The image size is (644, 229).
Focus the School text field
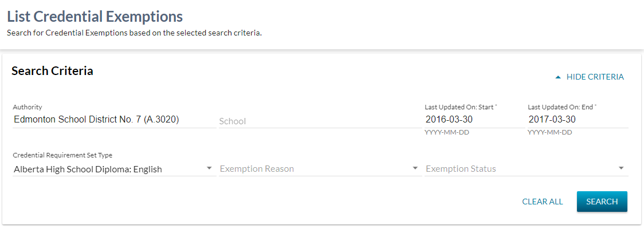click(x=319, y=121)
